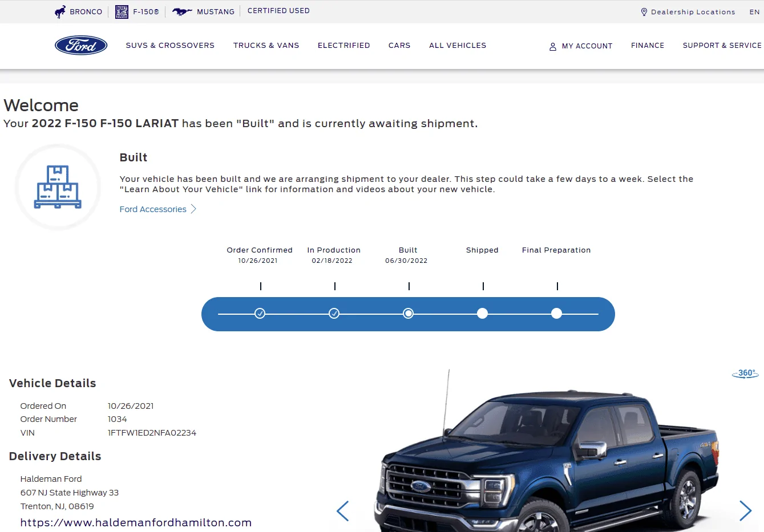Open the Support & Service menu
The height and width of the screenshot is (532, 764).
tap(722, 46)
